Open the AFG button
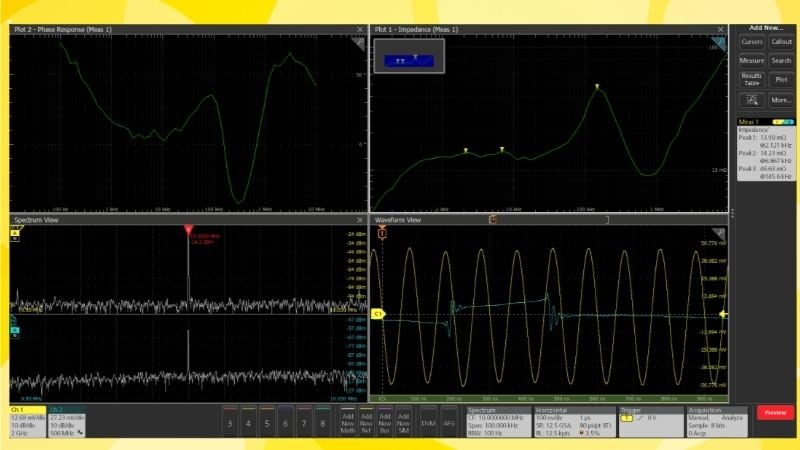Image resolution: width=800 pixels, height=450 pixels. (x=449, y=421)
